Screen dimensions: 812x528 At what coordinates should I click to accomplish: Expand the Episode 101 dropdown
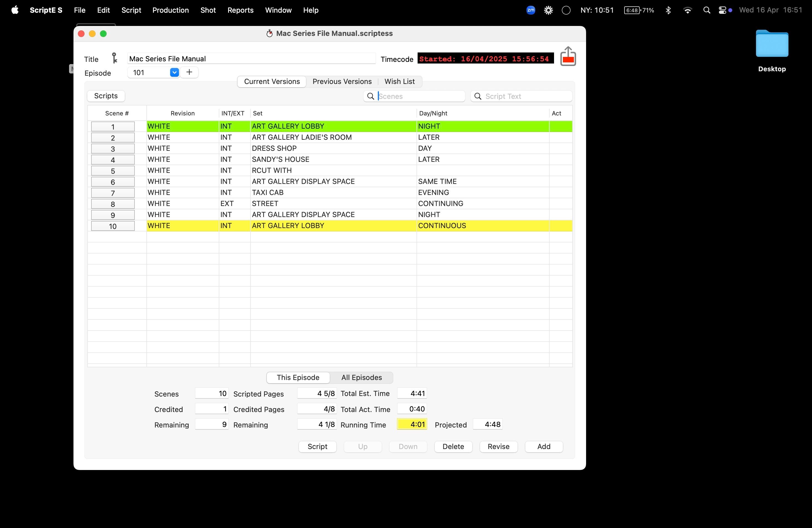coord(174,72)
